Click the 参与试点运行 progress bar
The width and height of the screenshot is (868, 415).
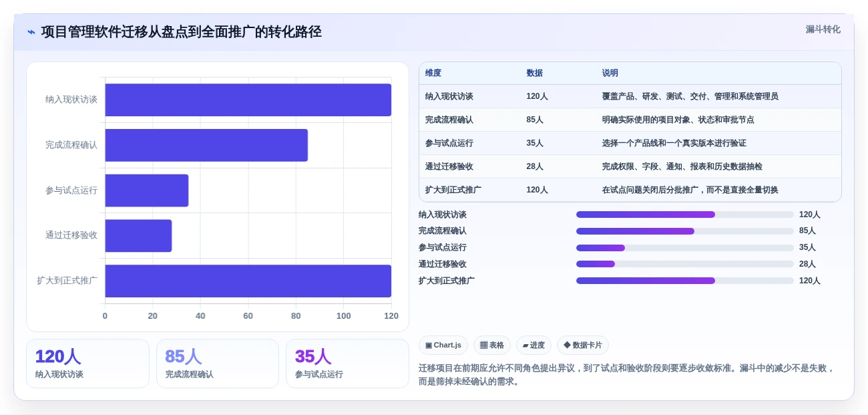click(685, 248)
